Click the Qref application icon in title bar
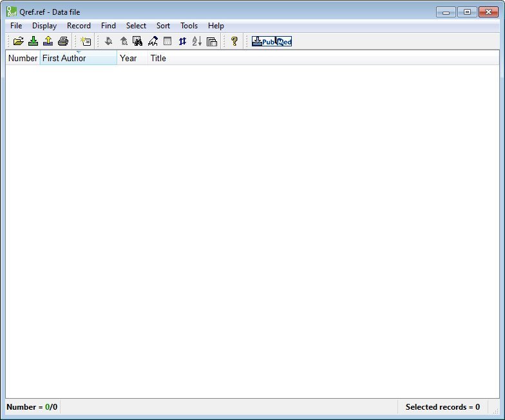505x420 pixels. click(x=12, y=12)
